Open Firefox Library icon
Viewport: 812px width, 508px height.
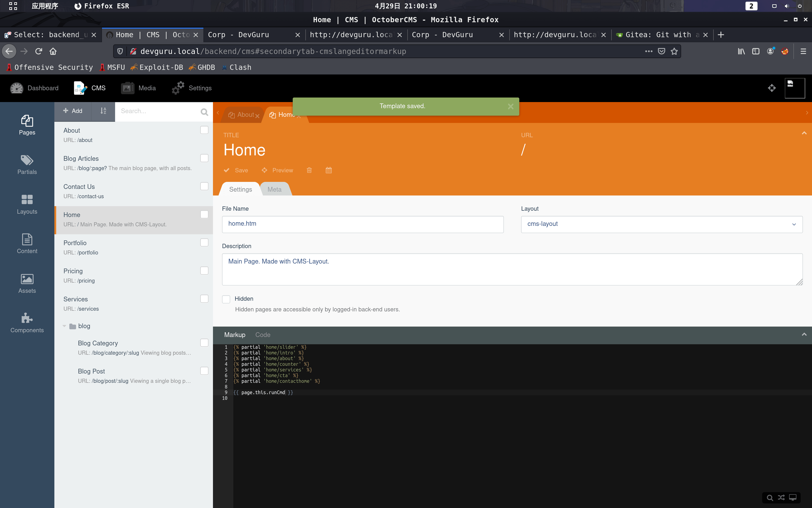pyautogui.click(x=741, y=51)
